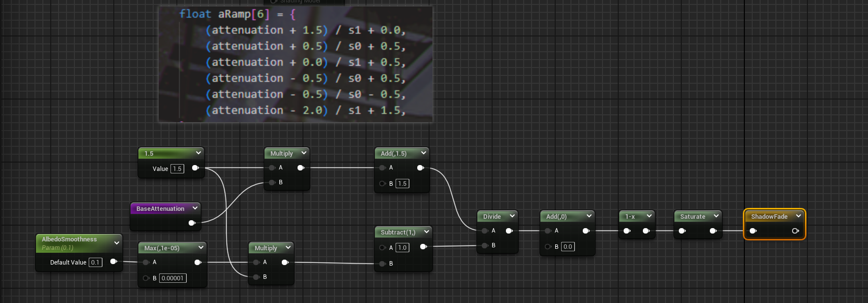Collapse the ShadowFade node with its chevron
Viewport: 868px width, 303px height.
pos(798,216)
